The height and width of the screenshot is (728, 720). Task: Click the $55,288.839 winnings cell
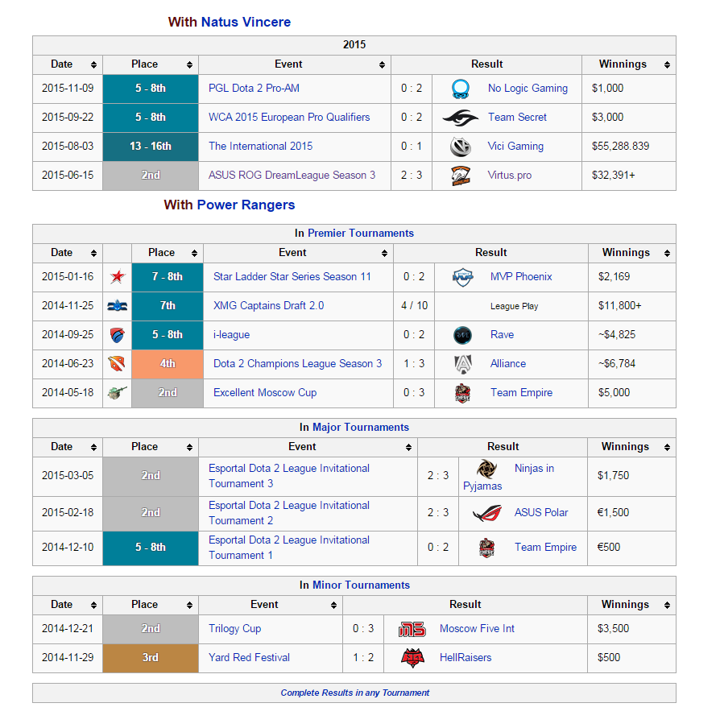point(629,147)
